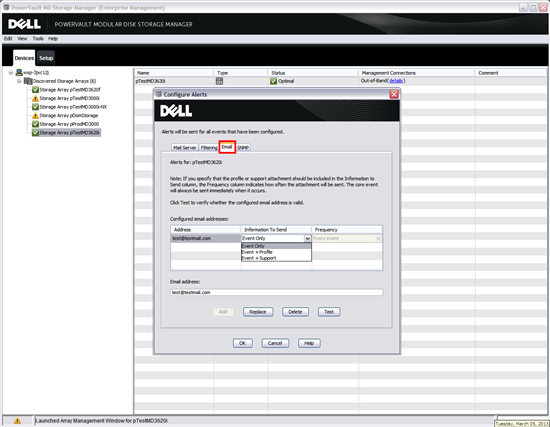Collapse the root host tree node
Screen dimensions: 550x427
pos(11,73)
